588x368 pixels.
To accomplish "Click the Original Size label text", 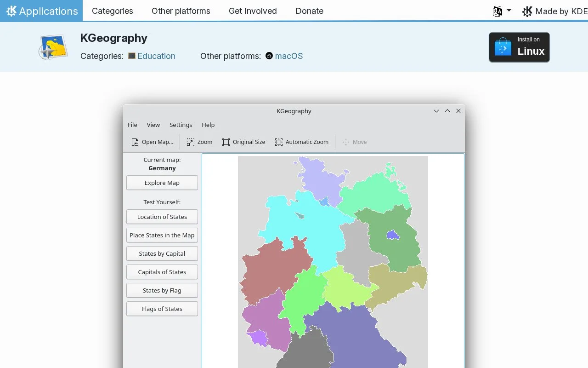I will point(249,142).
